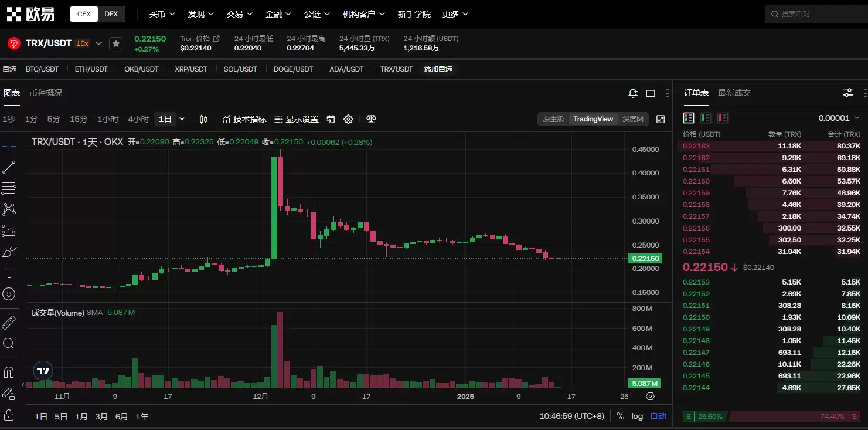This screenshot has width=868, height=430.
Task: Toggle percentage scale on chart
Action: point(621,417)
